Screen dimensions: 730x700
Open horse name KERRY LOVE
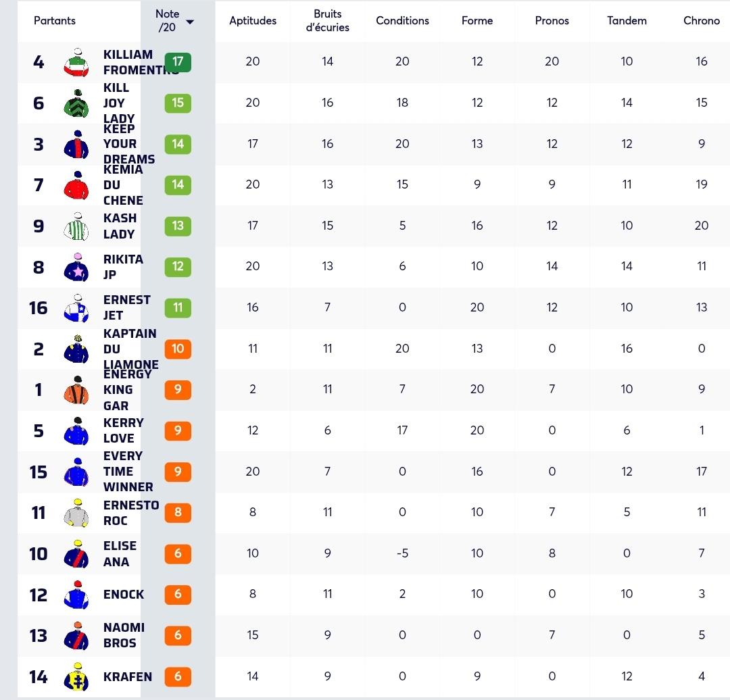[x=124, y=430]
